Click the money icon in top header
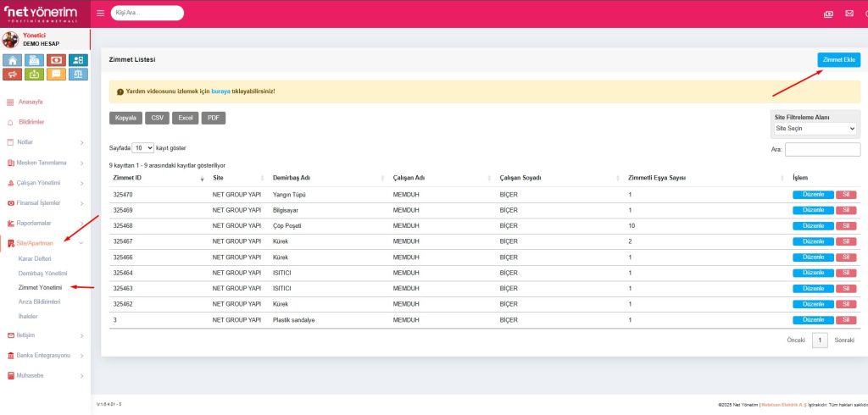 pos(828,14)
